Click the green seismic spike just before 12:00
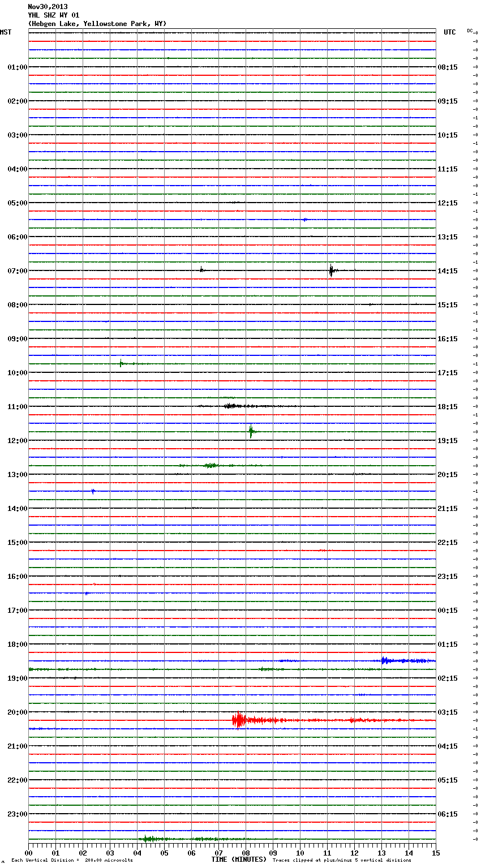This screenshot has width=481, height=868. (x=251, y=432)
